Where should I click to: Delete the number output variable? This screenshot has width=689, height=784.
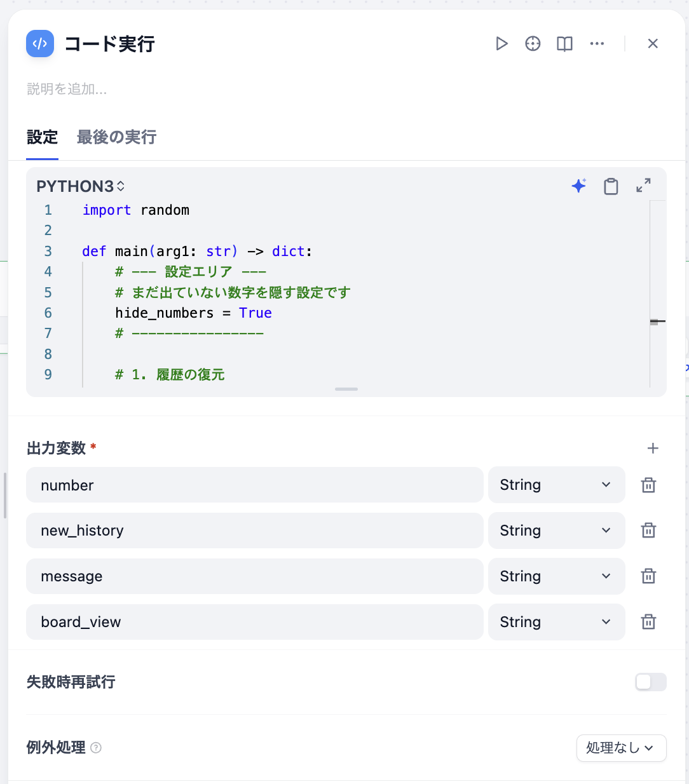(648, 485)
